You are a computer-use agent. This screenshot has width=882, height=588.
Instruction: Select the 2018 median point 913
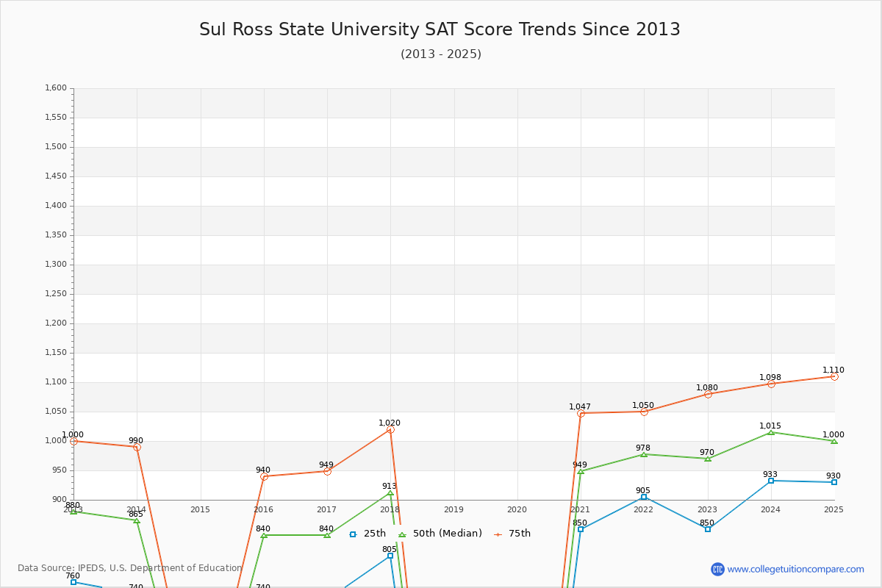click(x=390, y=492)
